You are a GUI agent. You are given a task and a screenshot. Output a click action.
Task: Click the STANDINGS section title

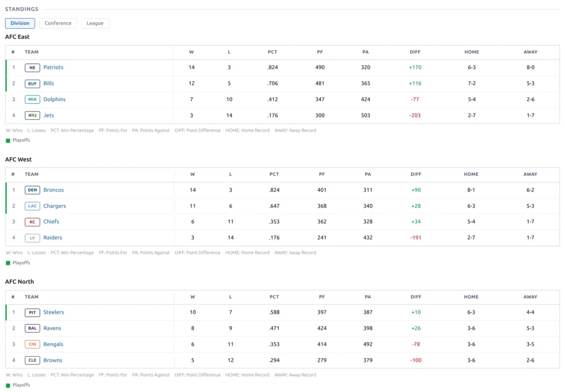pos(22,9)
